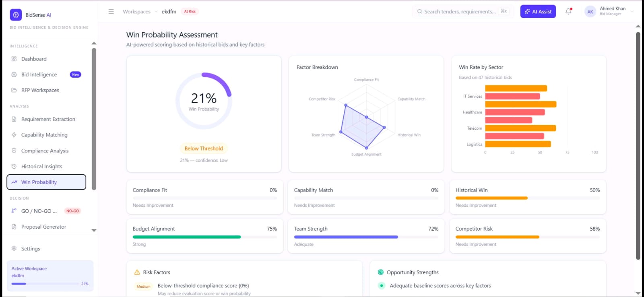Click the Dashboard grid icon

click(x=14, y=59)
